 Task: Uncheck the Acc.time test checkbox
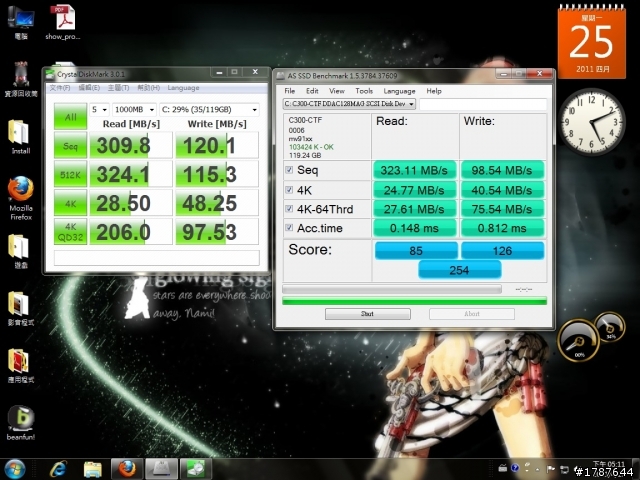coord(289,228)
